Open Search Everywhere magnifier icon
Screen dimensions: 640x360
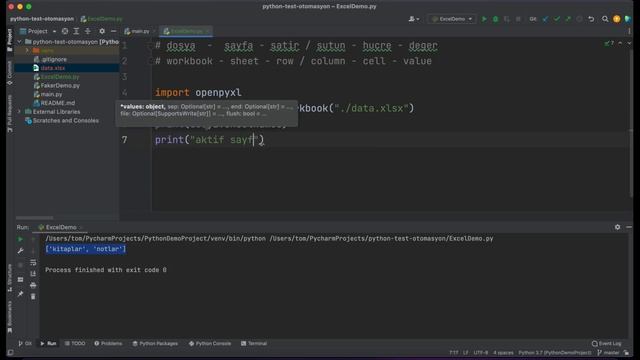[605, 19]
